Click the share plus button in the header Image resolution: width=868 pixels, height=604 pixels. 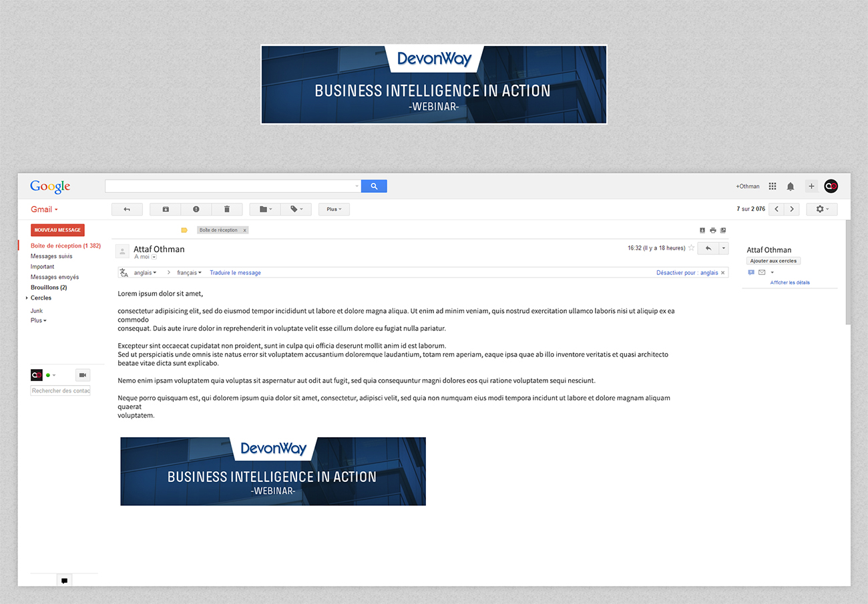pyautogui.click(x=811, y=186)
